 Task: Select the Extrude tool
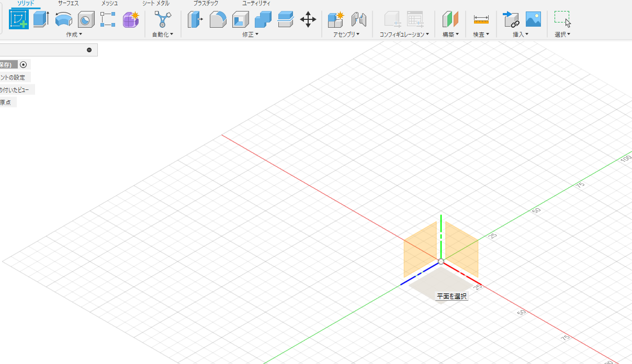tap(41, 19)
